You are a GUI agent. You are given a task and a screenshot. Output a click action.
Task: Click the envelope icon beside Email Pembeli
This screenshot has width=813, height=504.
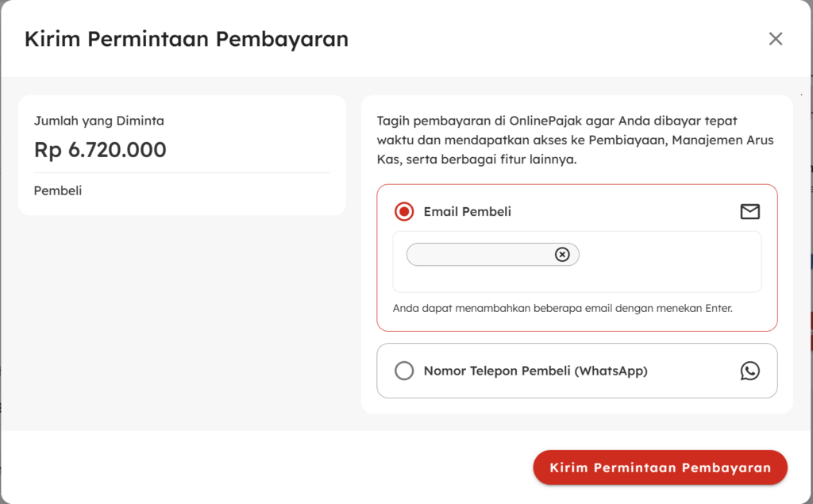(x=749, y=212)
